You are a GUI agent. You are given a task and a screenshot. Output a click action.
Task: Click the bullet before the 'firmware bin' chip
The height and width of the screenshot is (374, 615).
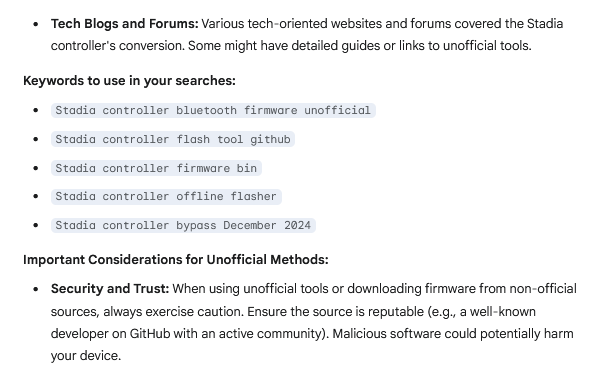click(x=36, y=168)
